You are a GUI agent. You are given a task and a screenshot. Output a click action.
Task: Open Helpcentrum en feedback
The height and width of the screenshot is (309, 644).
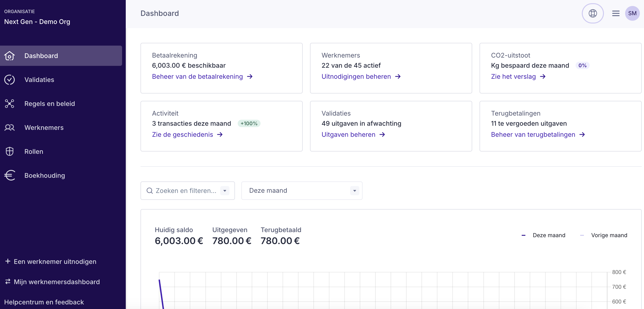44,302
